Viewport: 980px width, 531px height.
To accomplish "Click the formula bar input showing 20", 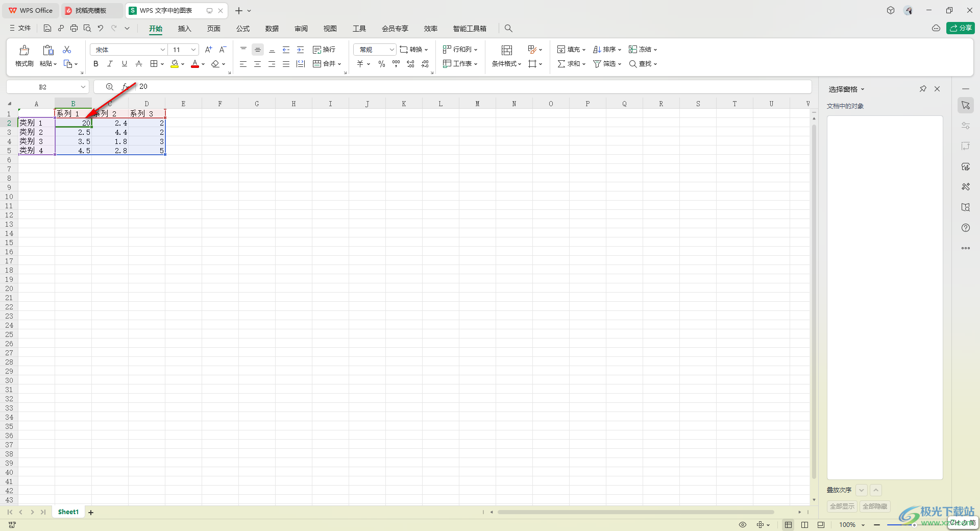I will click(x=472, y=87).
